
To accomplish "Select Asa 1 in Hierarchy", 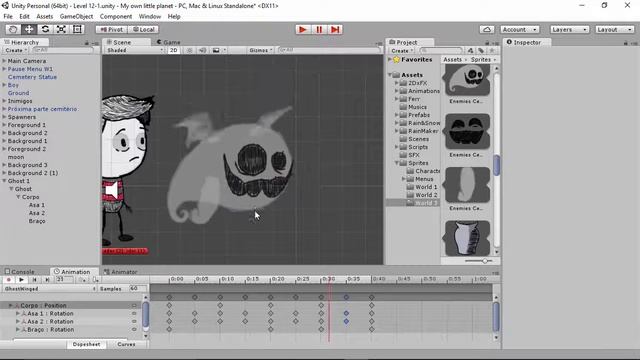I will (x=37, y=205).
